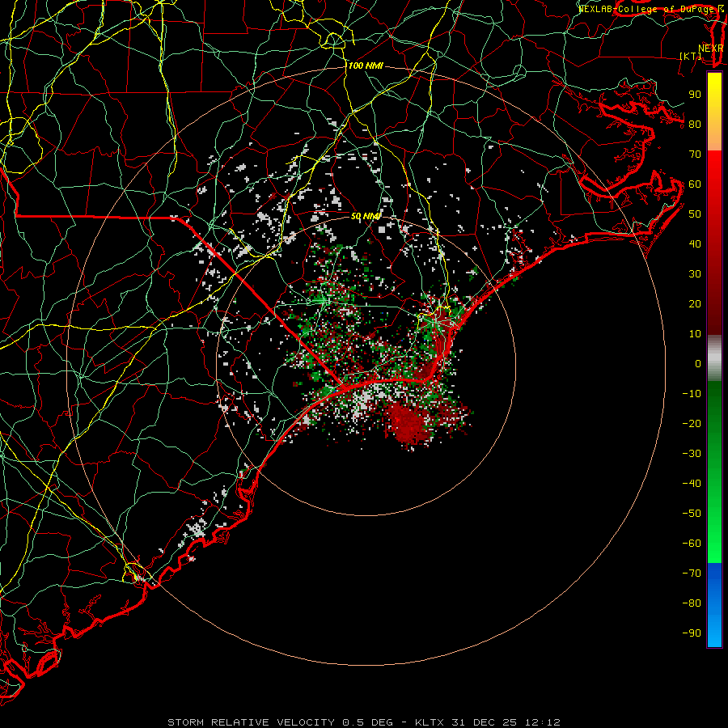Click the 30 value on the velocity scale

(695, 274)
